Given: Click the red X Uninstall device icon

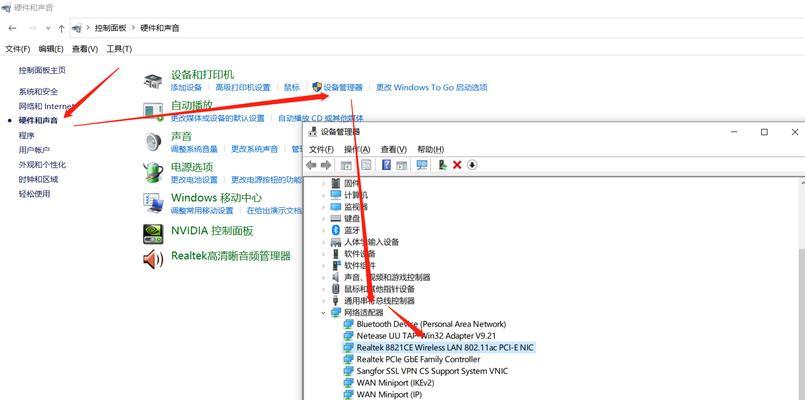Looking at the screenshot, I should [x=457, y=165].
